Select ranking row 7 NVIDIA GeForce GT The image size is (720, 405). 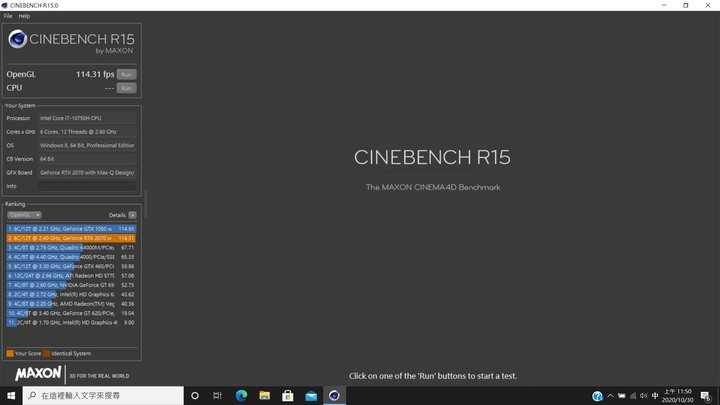coord(71,285)
